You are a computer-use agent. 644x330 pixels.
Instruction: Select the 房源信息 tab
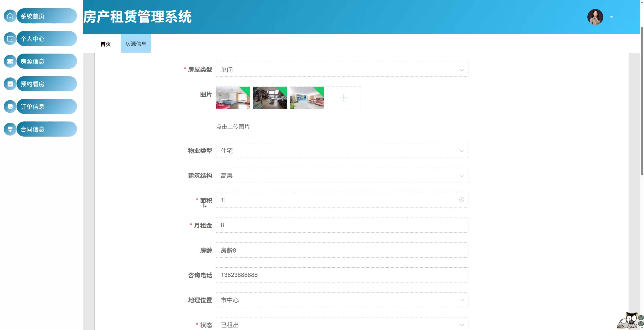click(x=136, y=44)
